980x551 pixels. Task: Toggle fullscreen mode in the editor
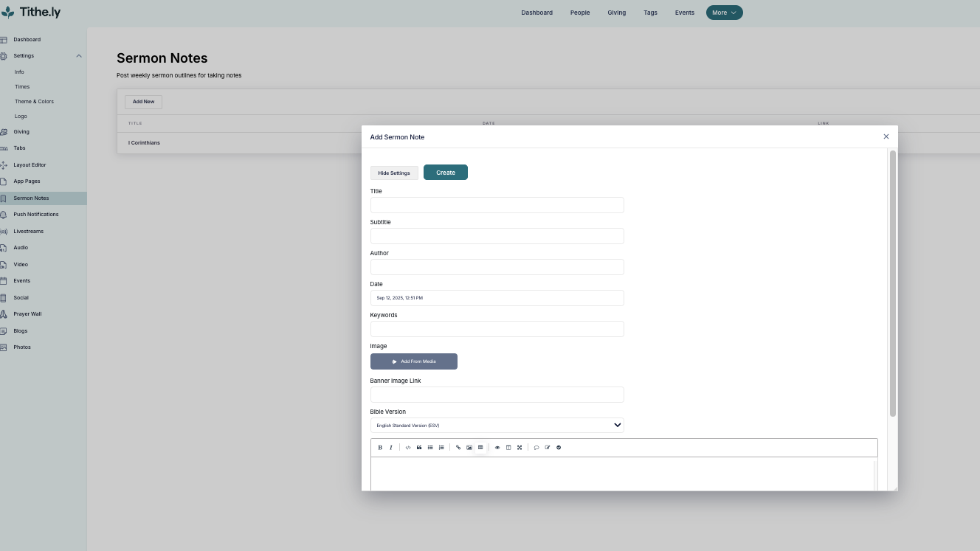coord(520,448)
